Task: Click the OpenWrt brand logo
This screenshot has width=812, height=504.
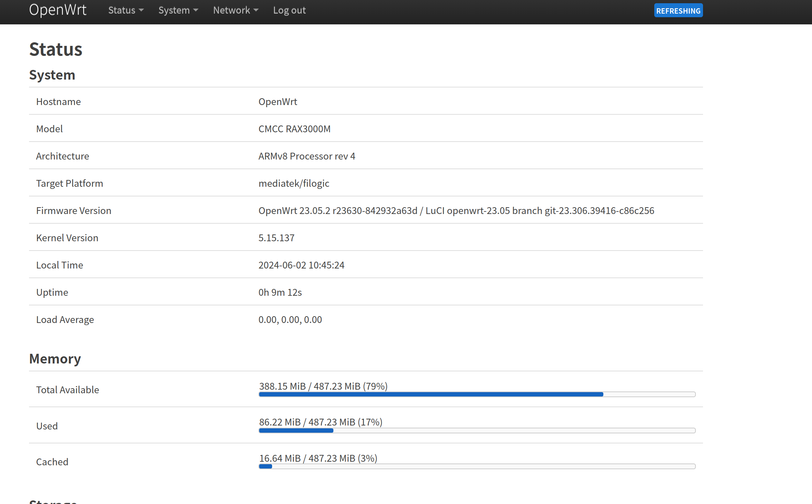Action: pos(58,10)
